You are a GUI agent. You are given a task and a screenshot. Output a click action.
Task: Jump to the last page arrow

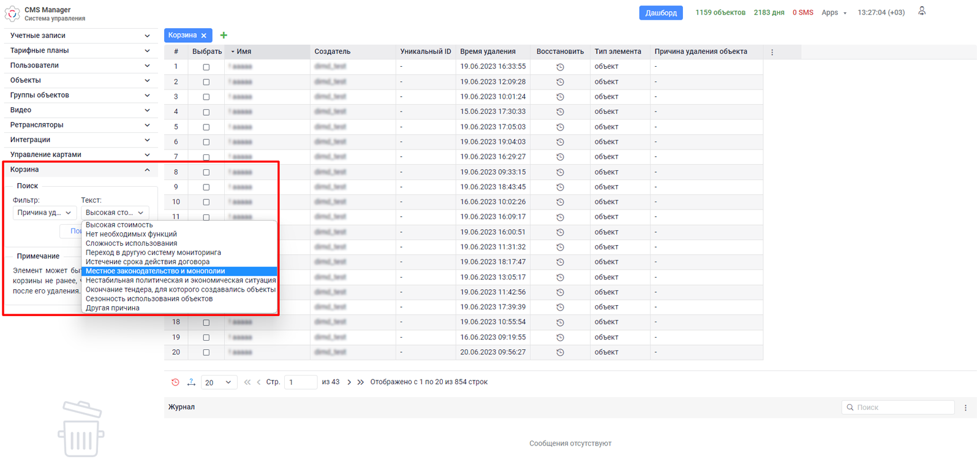coord(361,382)
